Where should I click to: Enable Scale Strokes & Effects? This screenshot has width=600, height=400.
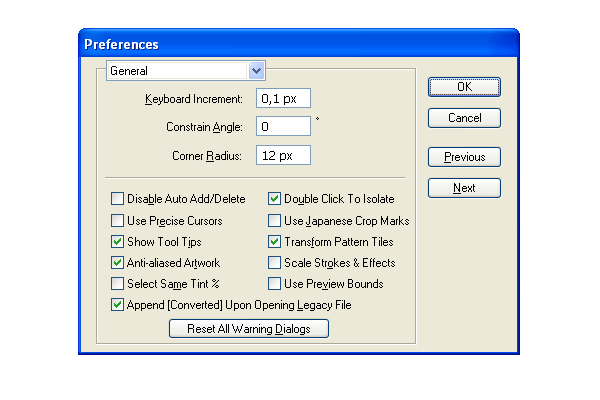tap(274, 263)
